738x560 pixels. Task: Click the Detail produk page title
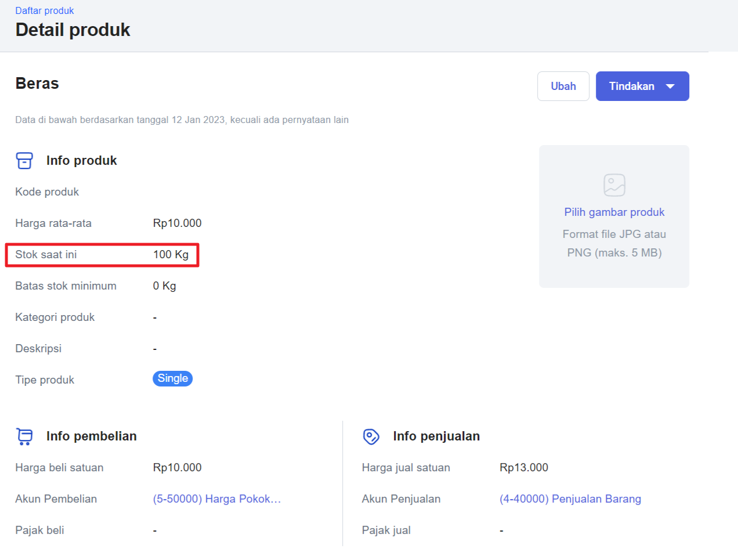(73, 30)
